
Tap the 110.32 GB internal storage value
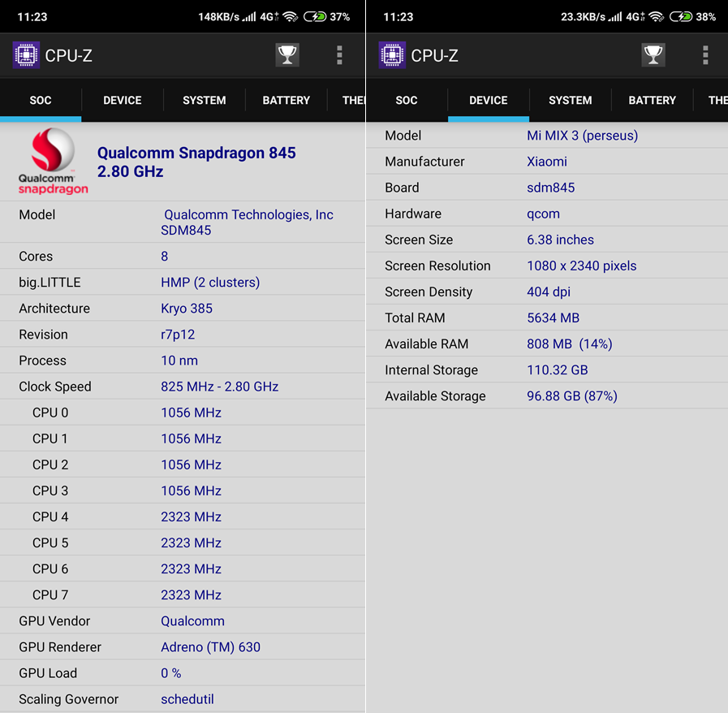pos(557,369)
